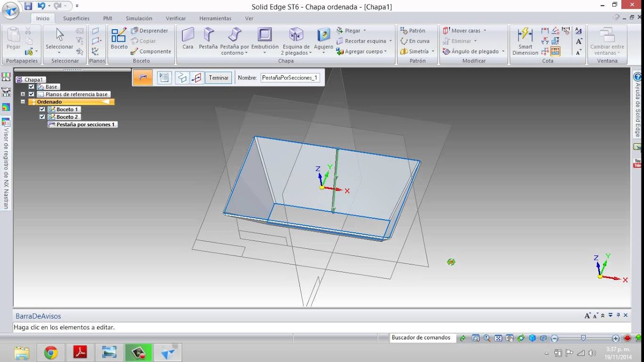
Task: Click the highlighted flange step icon
Action: pos(143,77)
